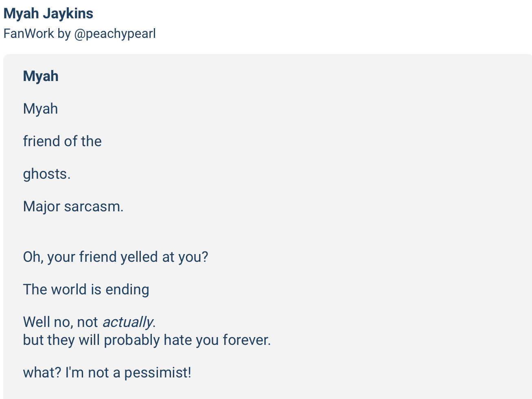Click the word 'pessimist!' in last line

click(x=158, y=373)
